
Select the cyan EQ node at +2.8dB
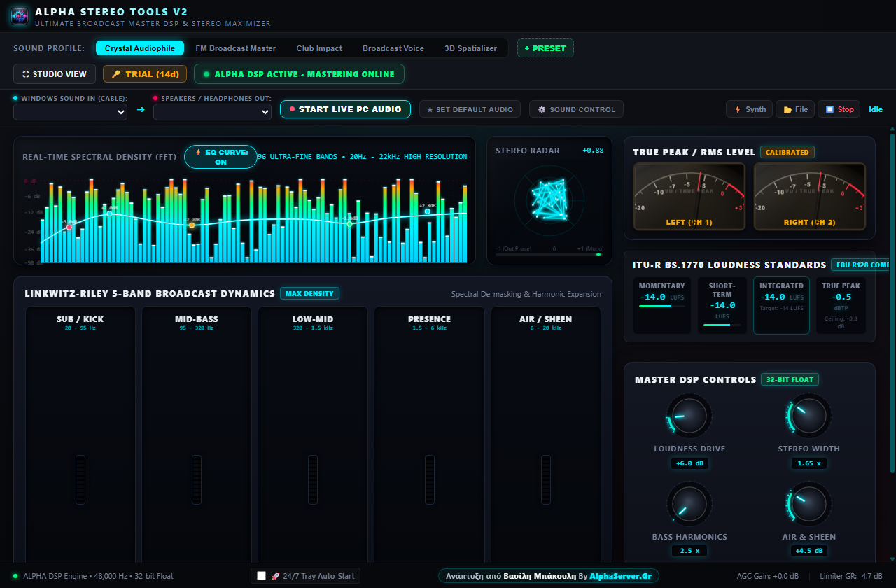click(x=427, y=211)
